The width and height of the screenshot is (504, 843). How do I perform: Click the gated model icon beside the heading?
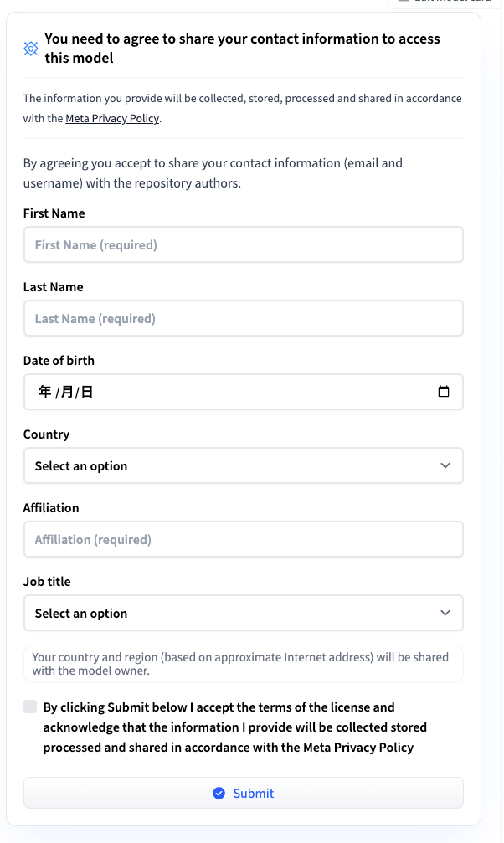[x=31, y=49]
